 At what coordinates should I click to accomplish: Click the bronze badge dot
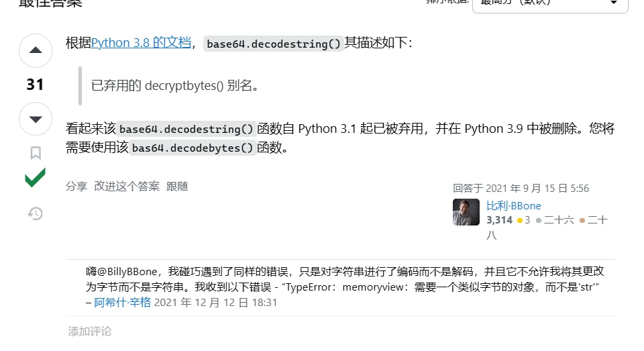point(582,221)
